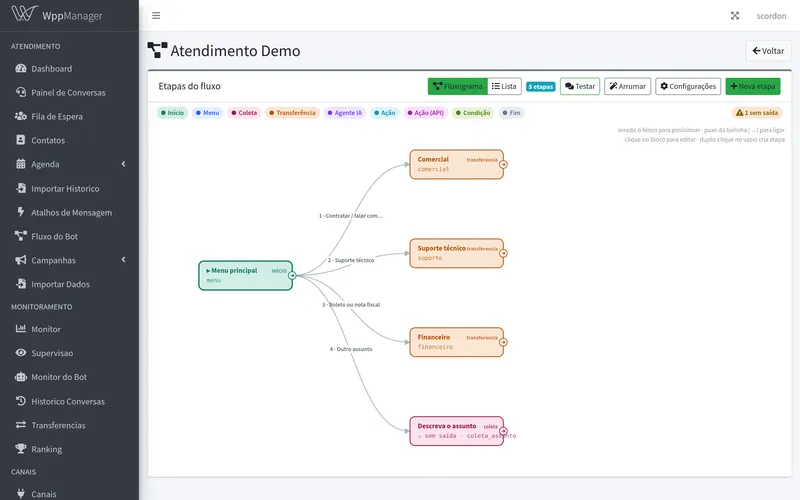Click the Supervisao eye icon
Image resolution: width=800 pixels, height=500 pixels.
pos(20,353)
